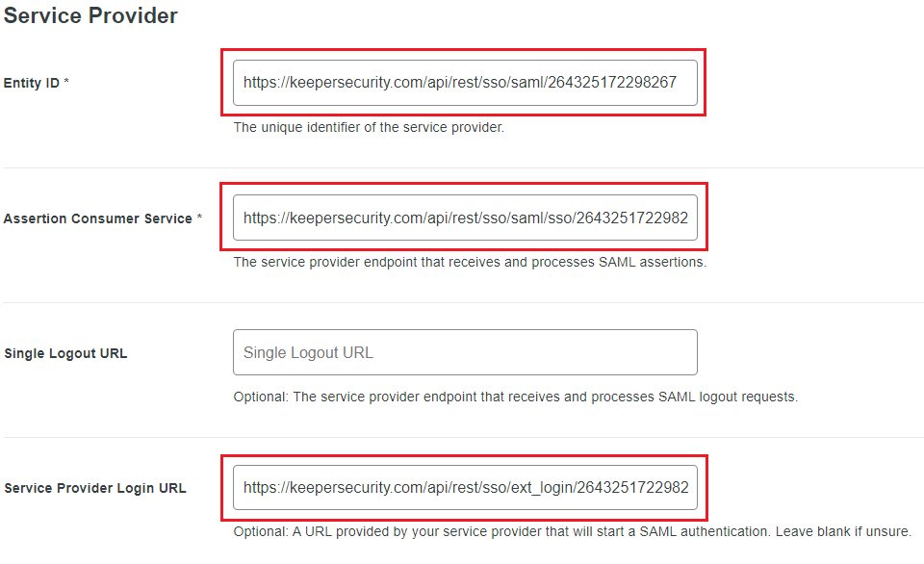Click the Single Logout URL label
The image size is (924, 564).
(x=65, y=353)
